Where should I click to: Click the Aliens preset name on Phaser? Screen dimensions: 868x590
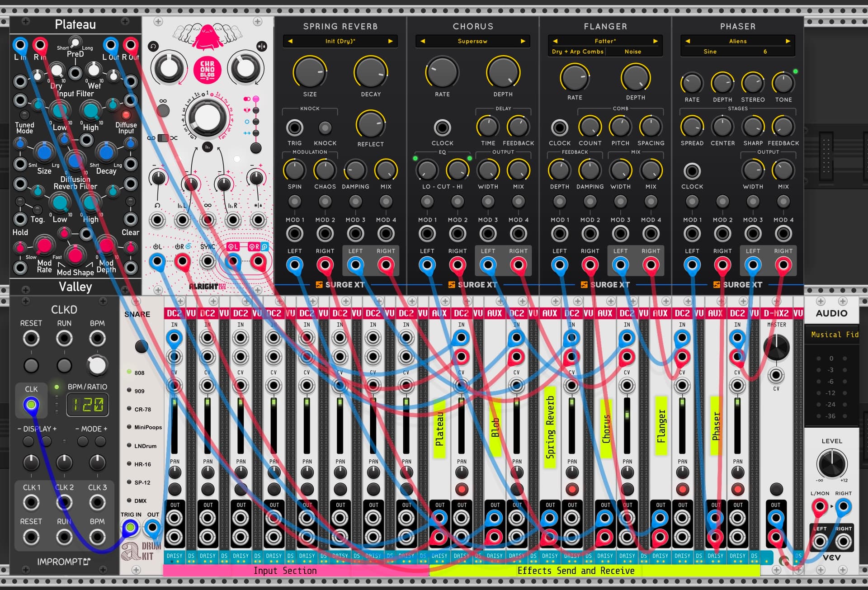pos(737,41)
